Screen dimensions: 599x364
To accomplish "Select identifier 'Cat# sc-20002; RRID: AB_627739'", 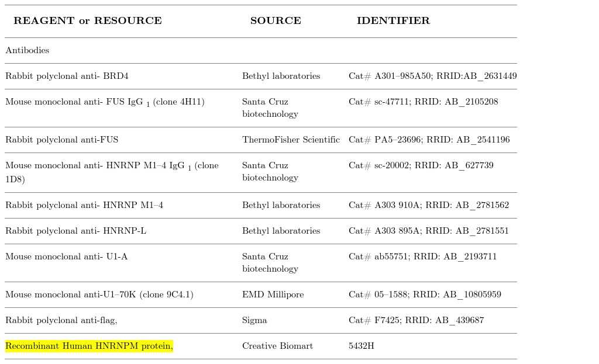I will click(421, 165).
